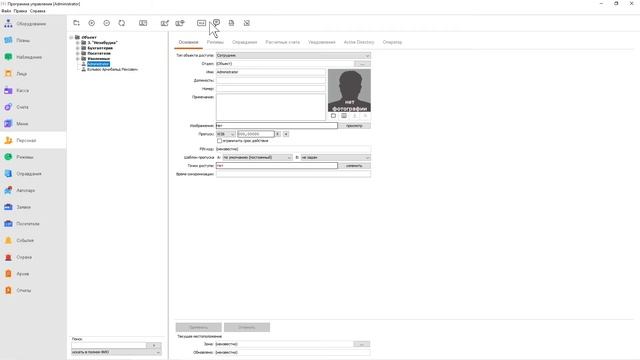Switch to the Оператор tab
Image resolution: width=640 pixels, height=360 pixels.
pyautogui.click(x=392, y=42)
